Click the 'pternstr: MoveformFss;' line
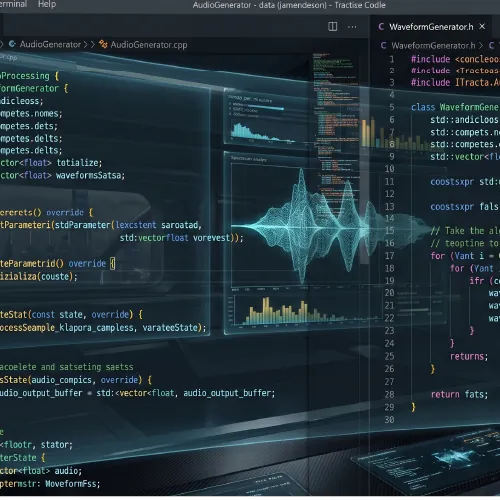The image size is (500, 500). [50, 484]
